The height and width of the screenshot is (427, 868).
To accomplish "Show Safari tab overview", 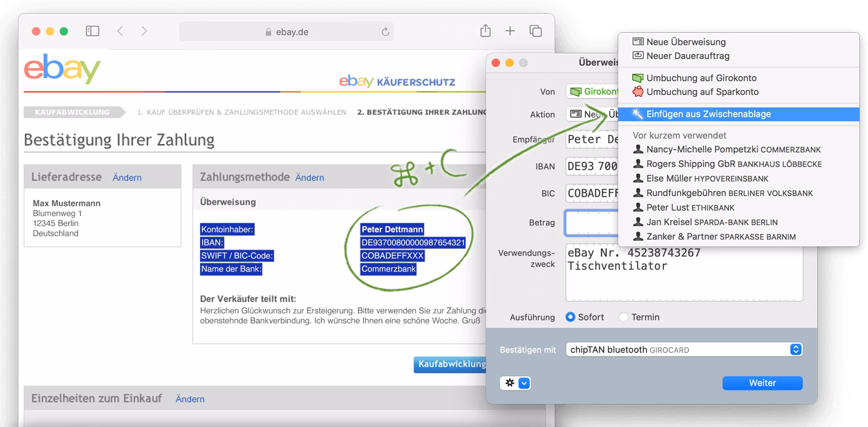I will click(x=536, y=31).
